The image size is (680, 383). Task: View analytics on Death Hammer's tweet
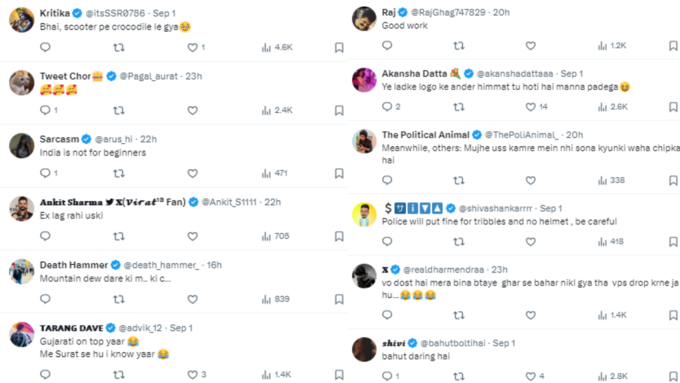click(275, 299)
